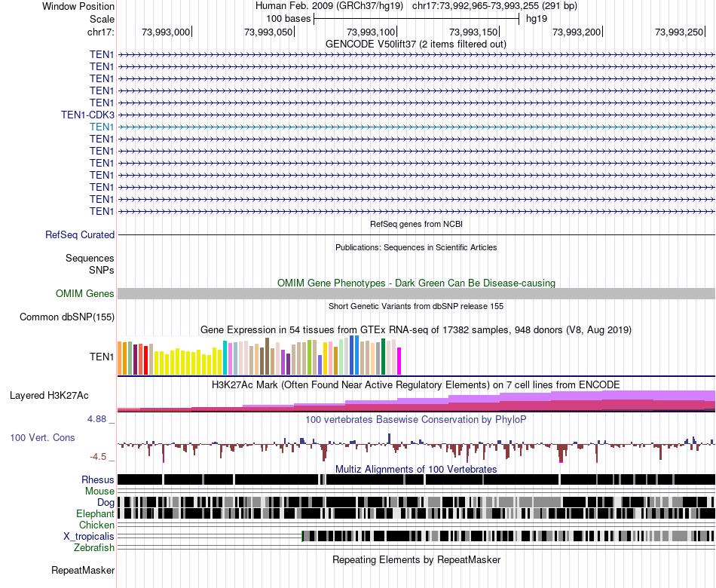Click the magenta last bar in GTEx chart
The image size is (716, 588).
[x=399, y=361]
